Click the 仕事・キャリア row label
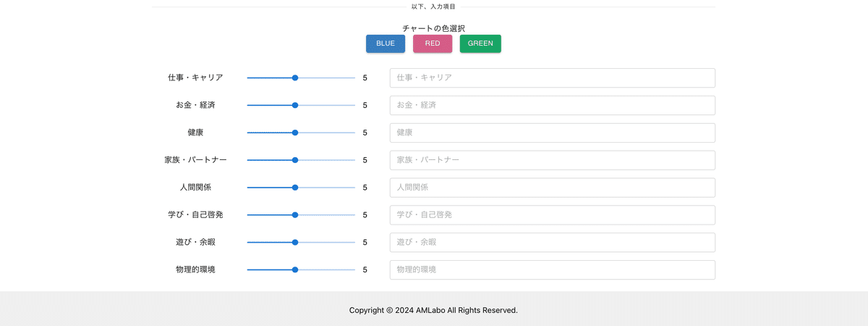The image size is (868, 326). point(195,78)
